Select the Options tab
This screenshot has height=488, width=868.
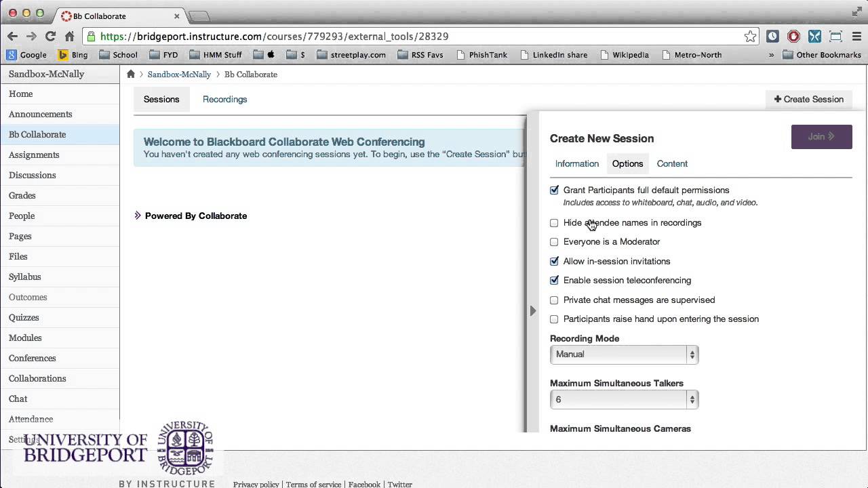(x=627, y=164)
